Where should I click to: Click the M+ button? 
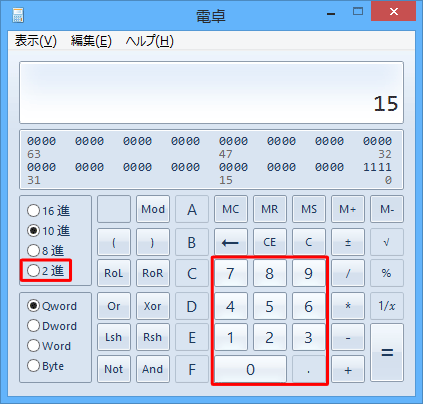point(348,209)
